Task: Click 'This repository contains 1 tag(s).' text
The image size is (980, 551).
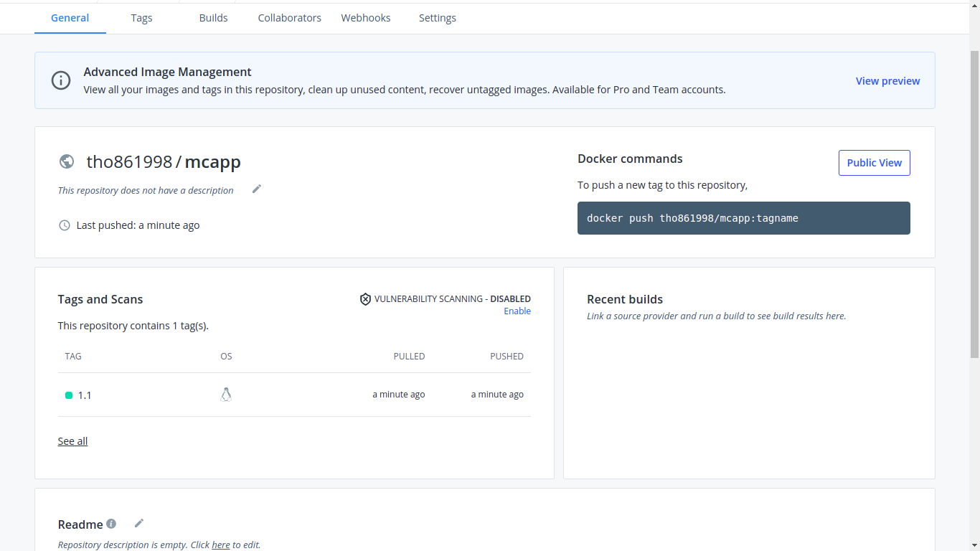Action: [x=133, y=326]
